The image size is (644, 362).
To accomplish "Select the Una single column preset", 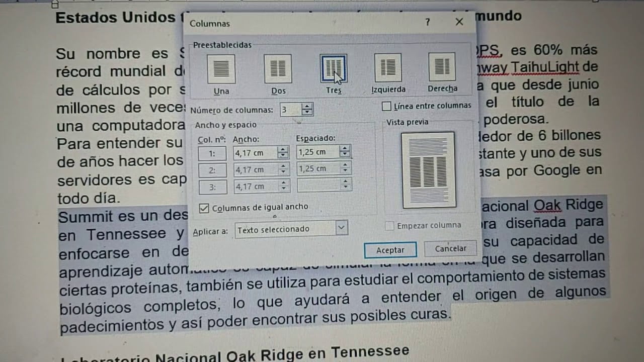I will coord(220,68).
